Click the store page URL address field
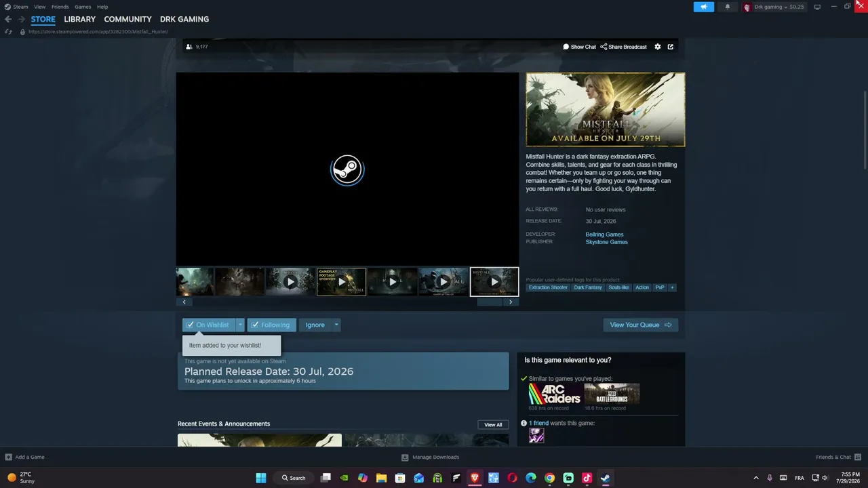The image size is (868, 488). 98,32
